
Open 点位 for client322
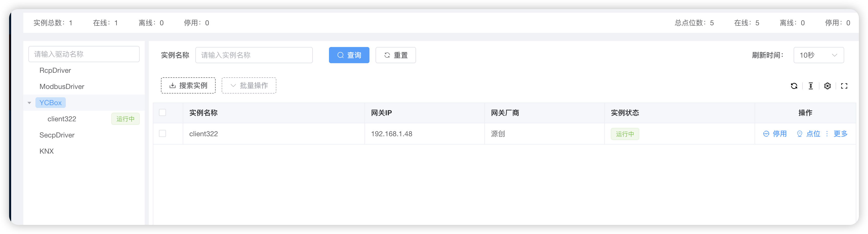point(808,134)
